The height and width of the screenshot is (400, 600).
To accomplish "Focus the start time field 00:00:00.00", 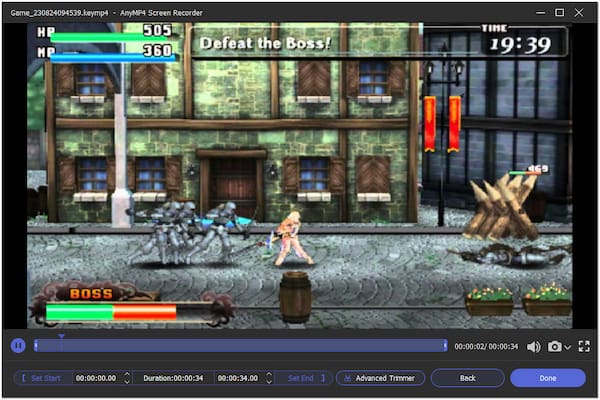I will 96,378.
